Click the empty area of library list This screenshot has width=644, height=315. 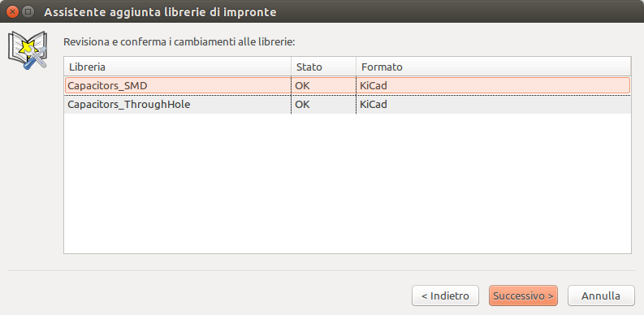(347, 183)
